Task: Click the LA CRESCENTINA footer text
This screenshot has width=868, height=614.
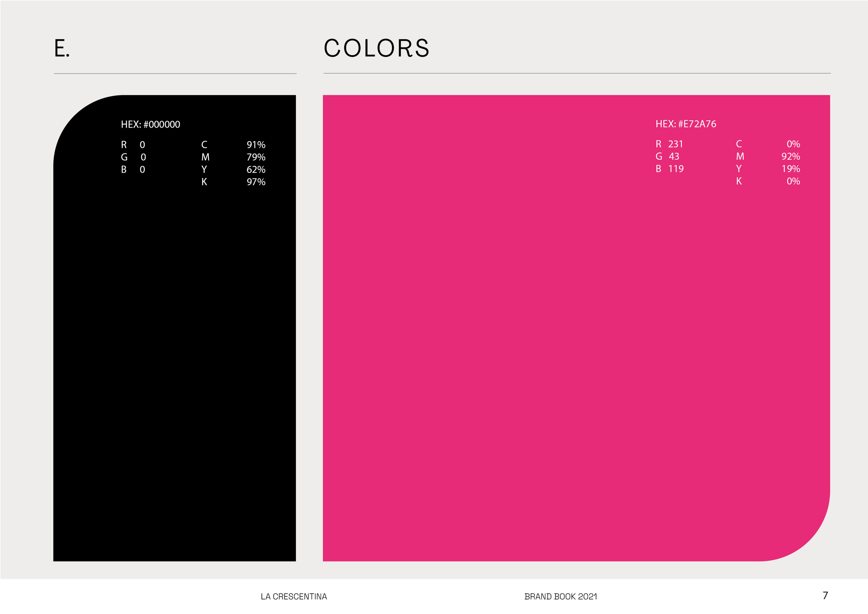Action: pyautogui.click(x=294, y=597)
